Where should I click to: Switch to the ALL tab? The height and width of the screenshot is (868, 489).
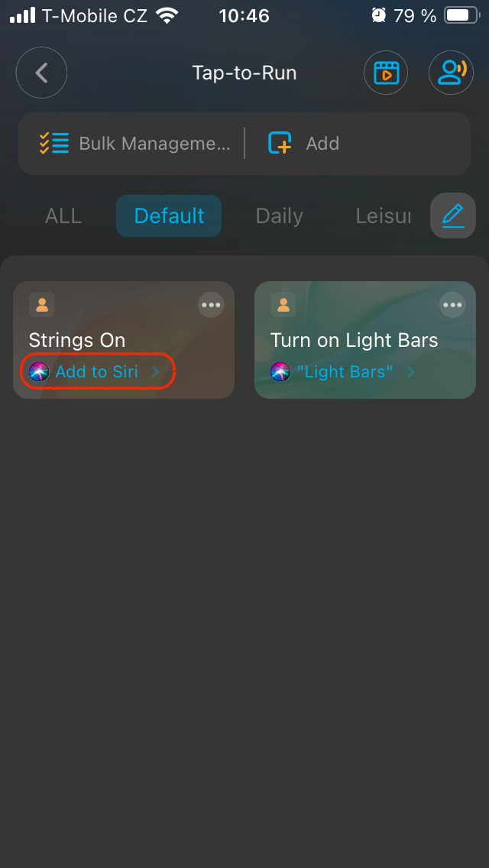click(x=63, y=216)
